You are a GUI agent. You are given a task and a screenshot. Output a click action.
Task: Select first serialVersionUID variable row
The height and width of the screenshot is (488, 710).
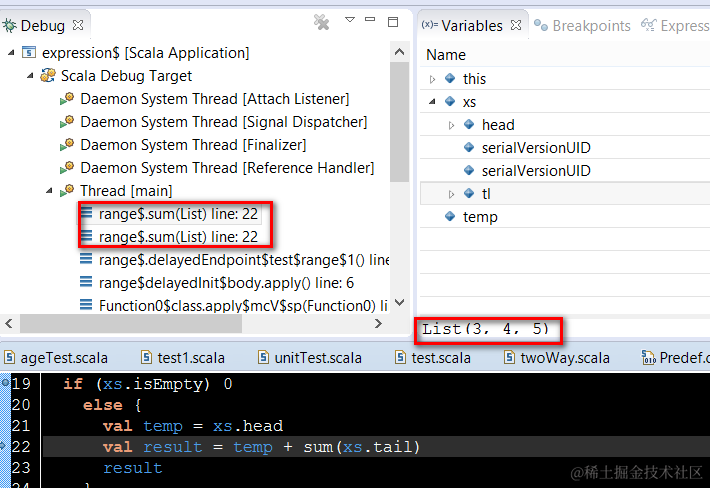coord(565,148)
